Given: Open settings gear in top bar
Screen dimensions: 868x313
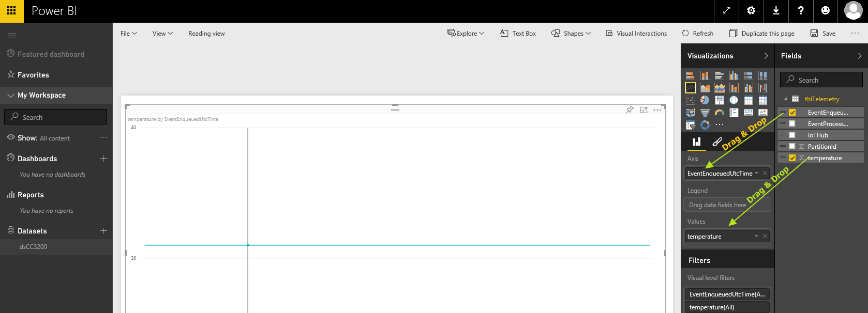Looking at the screenshot, I should pyautogui.click(x=751, y=11).
